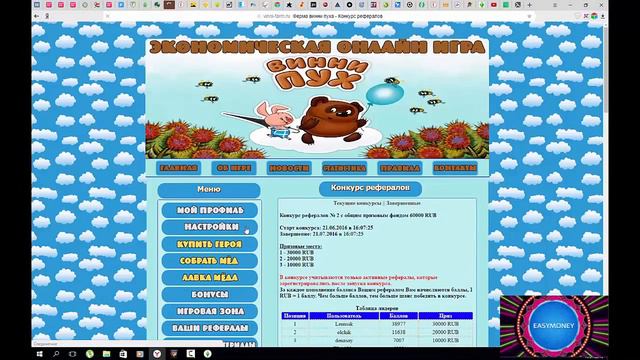The height and width of the screenshot is (360, 640).
Task: Open the browser downloads icon
Action: (603, 16)
